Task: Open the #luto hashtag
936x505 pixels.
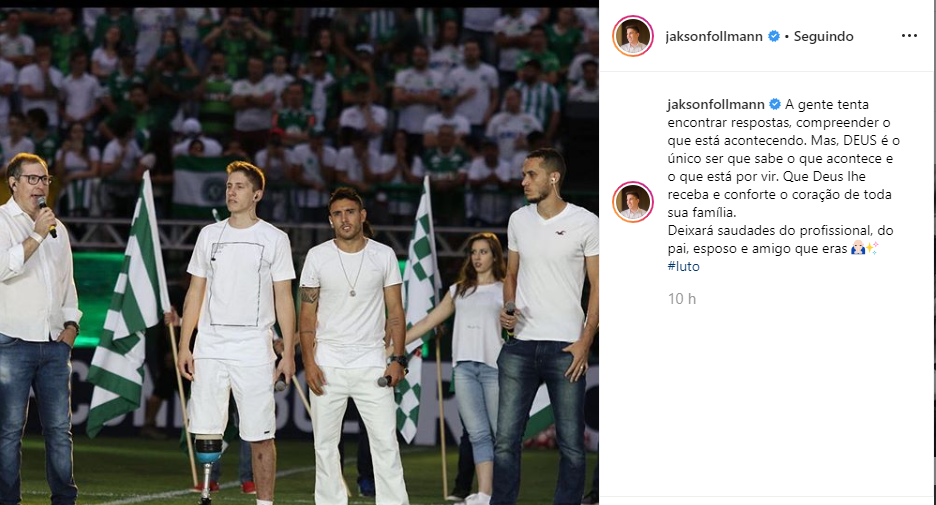Action: click(x=683, y=266)
